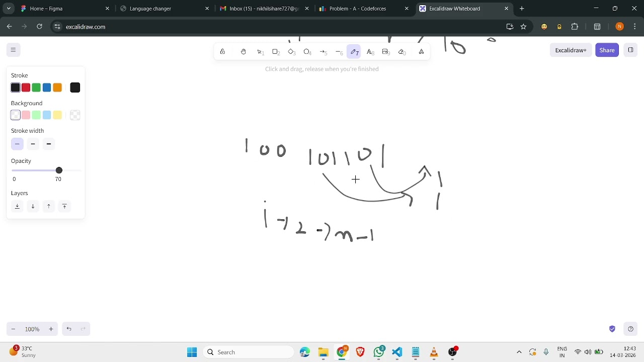
Task: Click the Excalidraw+ button
Action: [x=571, y=50]
